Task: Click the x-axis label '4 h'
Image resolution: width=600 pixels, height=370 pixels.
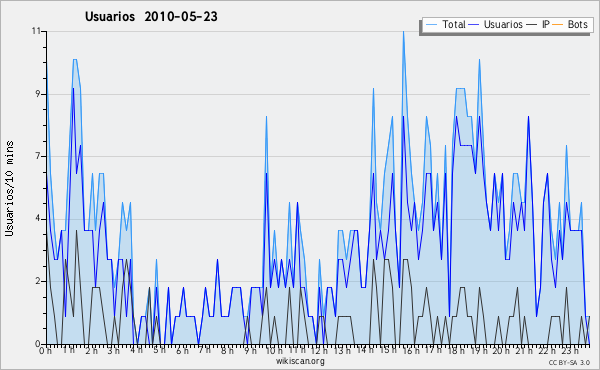Action: click(136, 350)
